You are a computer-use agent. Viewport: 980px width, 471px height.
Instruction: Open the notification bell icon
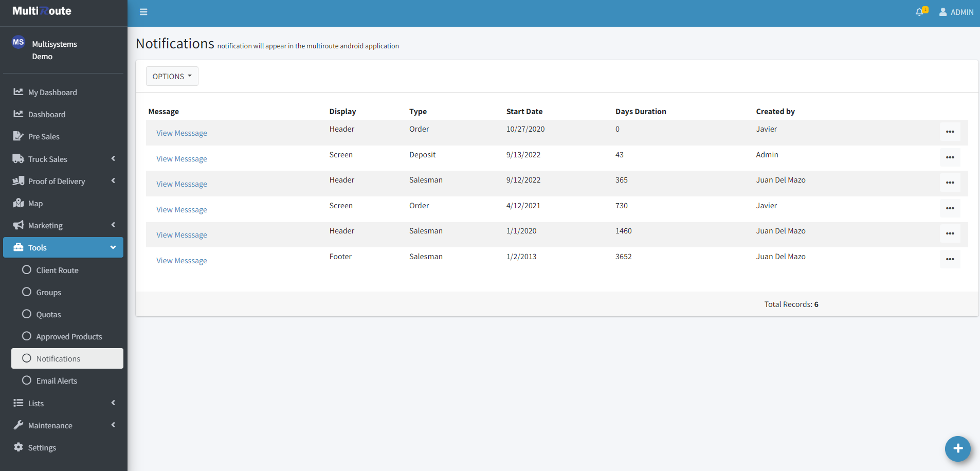click(920, 12)
